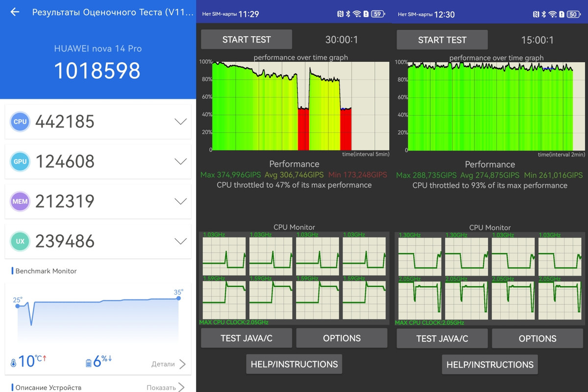Open the Детали arrow in Benchmark Monitor

182,364
